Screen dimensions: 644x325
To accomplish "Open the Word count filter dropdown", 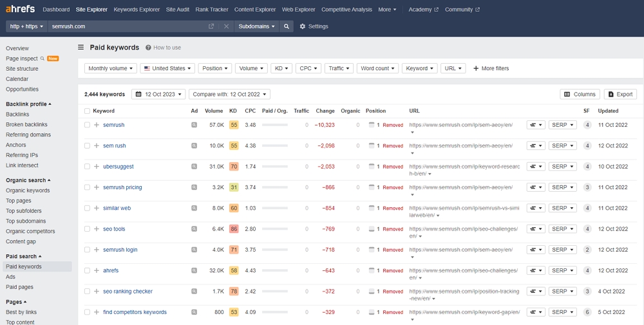I will [377, 68].
